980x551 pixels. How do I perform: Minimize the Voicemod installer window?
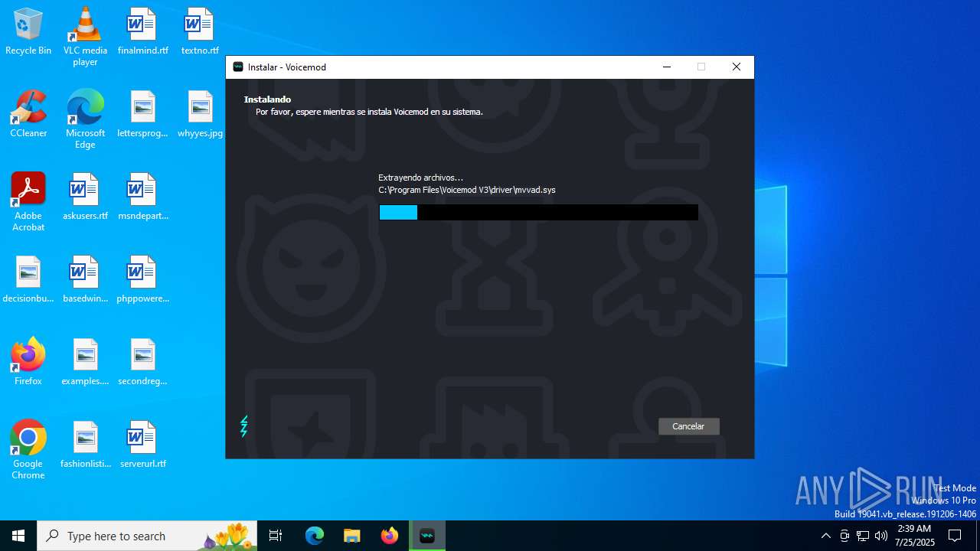(666, 67)
